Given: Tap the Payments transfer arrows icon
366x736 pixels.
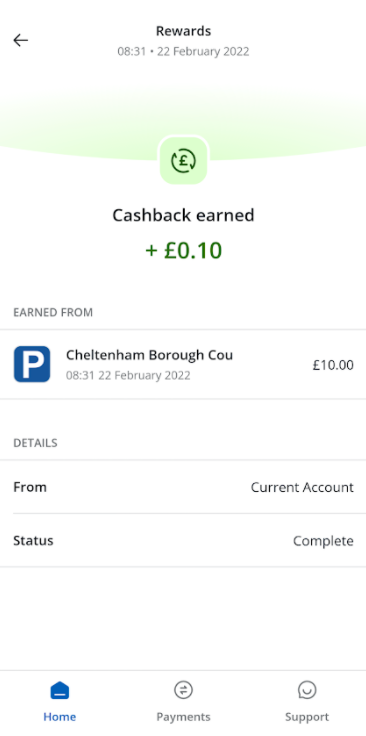Looking at the screenshot, I should pos(183,690).
